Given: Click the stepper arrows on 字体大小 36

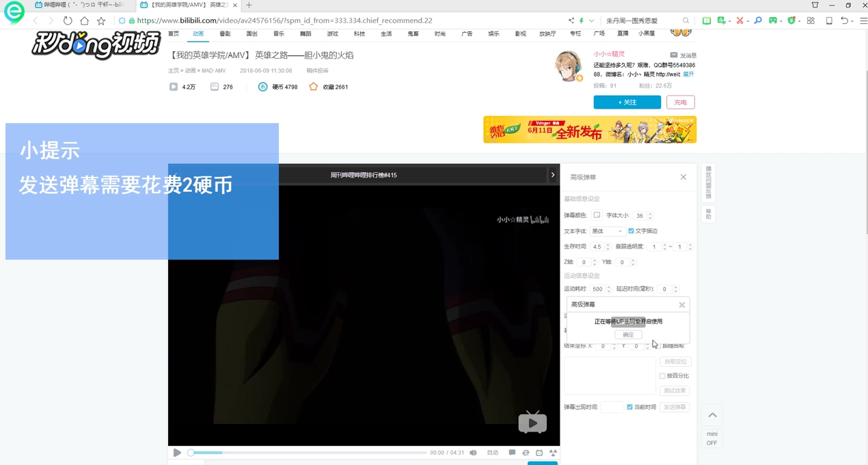Looking at the screenshot, I should (650, 216).
